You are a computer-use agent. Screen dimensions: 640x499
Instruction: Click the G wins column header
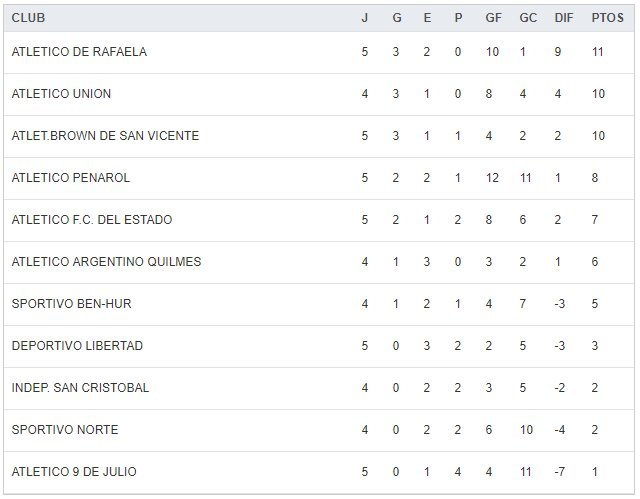tap(396, 18)
